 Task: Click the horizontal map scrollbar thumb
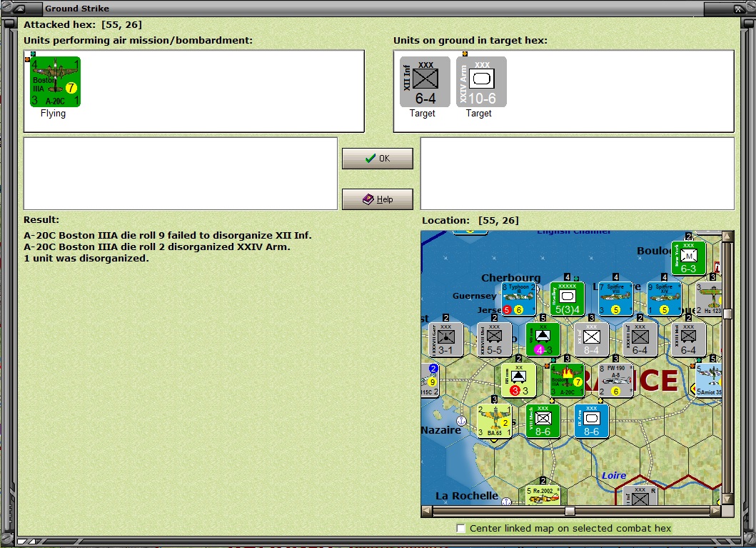click(570, 510)
